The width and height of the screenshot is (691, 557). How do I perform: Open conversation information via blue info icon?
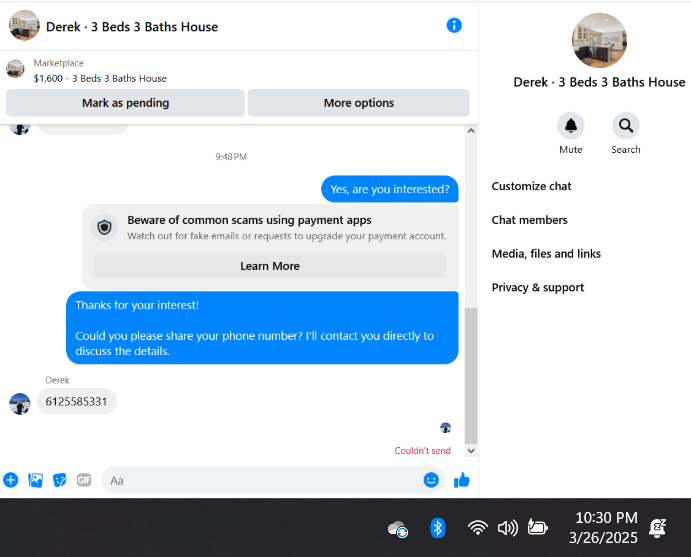[454, 26]
